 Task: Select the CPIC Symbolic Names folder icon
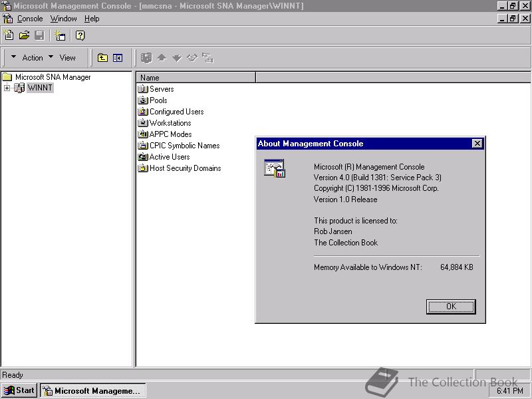(143, 146)
